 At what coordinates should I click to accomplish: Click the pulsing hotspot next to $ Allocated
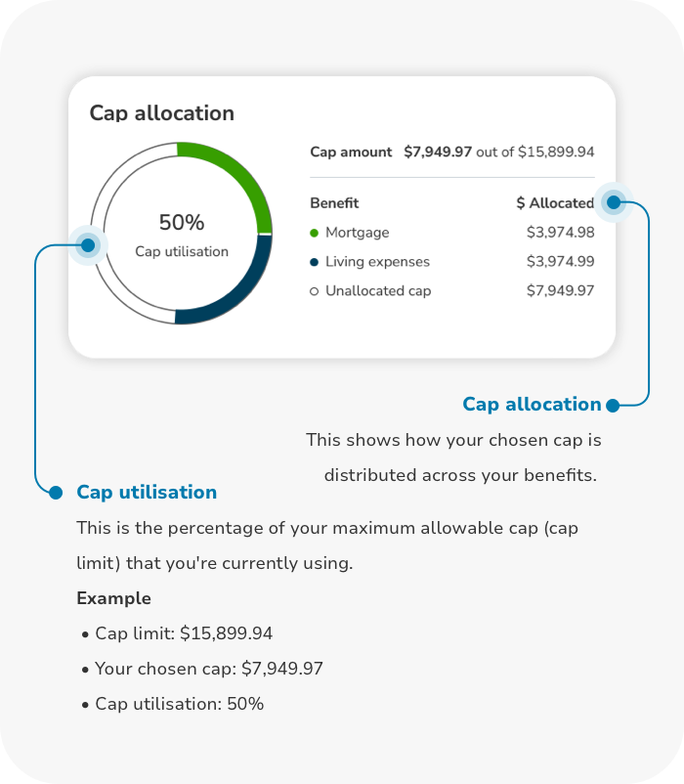pyautogui.click(x=614, y=202)
